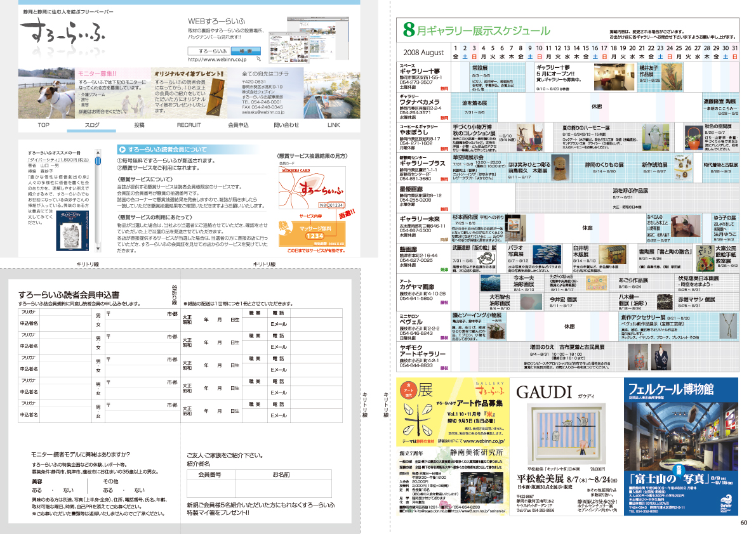Click the 2008 August calendar label
Image resolution: width=756 pixels, height=534 pixels.
(x=423, y=53)
